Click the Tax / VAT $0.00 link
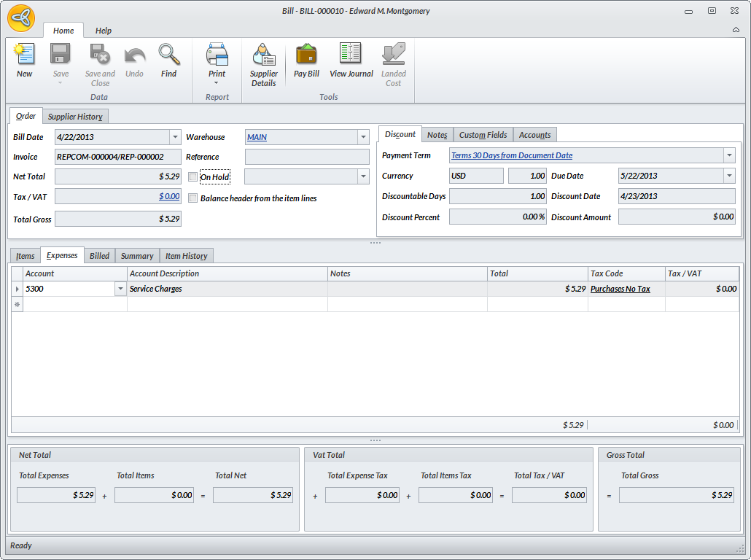Viewport: 751px width, 560px height. tap(169, 196)
